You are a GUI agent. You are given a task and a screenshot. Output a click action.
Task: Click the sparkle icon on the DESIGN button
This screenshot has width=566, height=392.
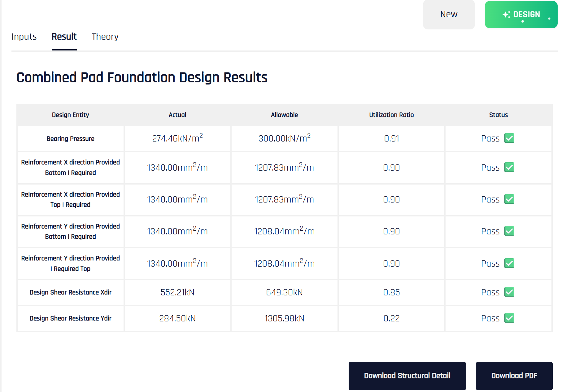pos(507,14)
